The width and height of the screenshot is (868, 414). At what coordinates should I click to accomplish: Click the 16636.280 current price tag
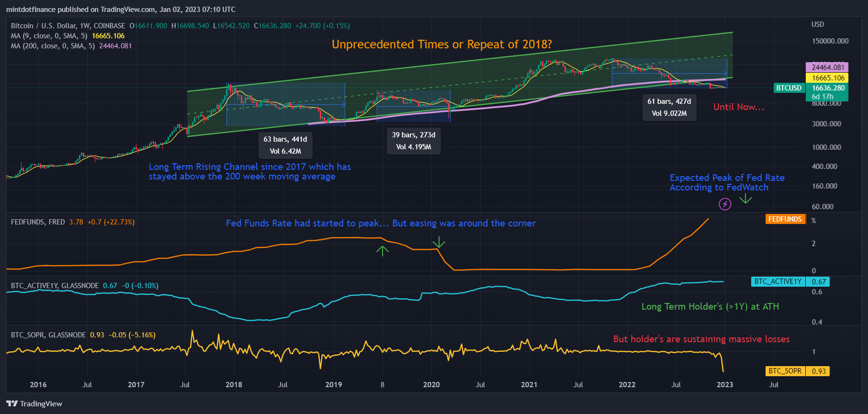827,88
